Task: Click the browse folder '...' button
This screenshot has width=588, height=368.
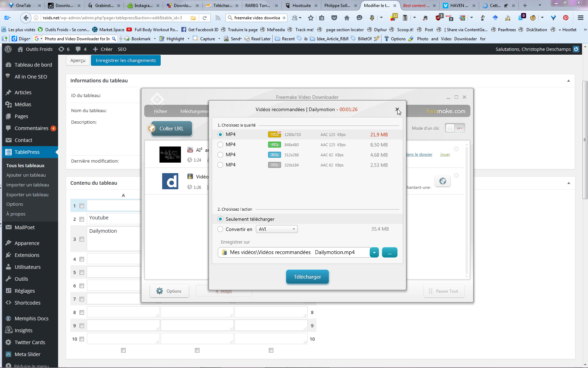Action: tap(390, 252)
